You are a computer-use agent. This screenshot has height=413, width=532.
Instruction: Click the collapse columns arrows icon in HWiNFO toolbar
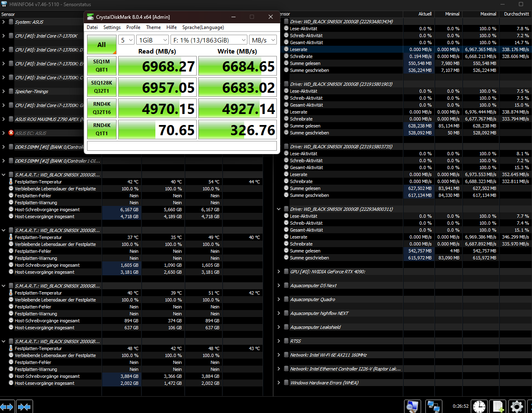[24, 407]
